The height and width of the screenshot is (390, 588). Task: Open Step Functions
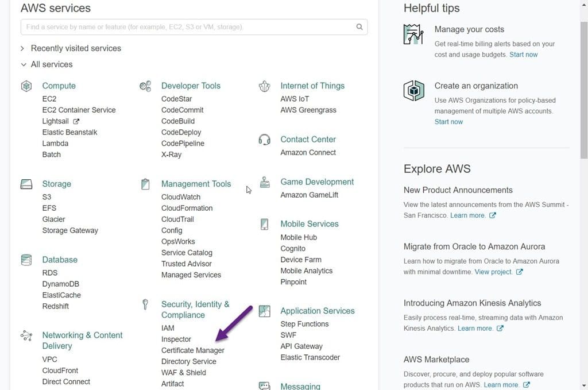304,325
